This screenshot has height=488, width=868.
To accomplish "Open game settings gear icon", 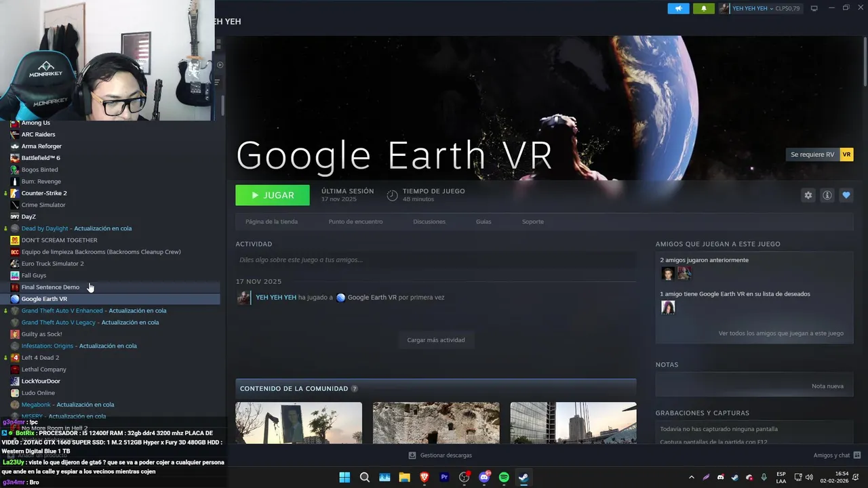I will coord(808,195).
